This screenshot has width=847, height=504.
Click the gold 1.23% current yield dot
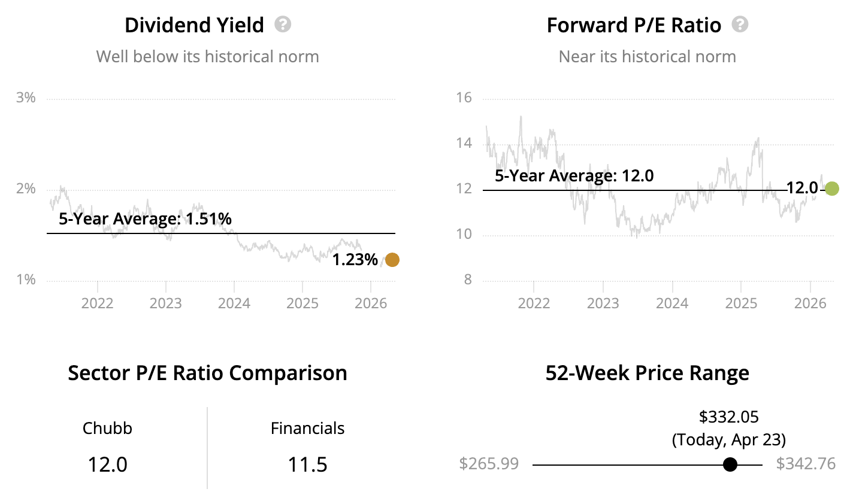coord(392,260)
